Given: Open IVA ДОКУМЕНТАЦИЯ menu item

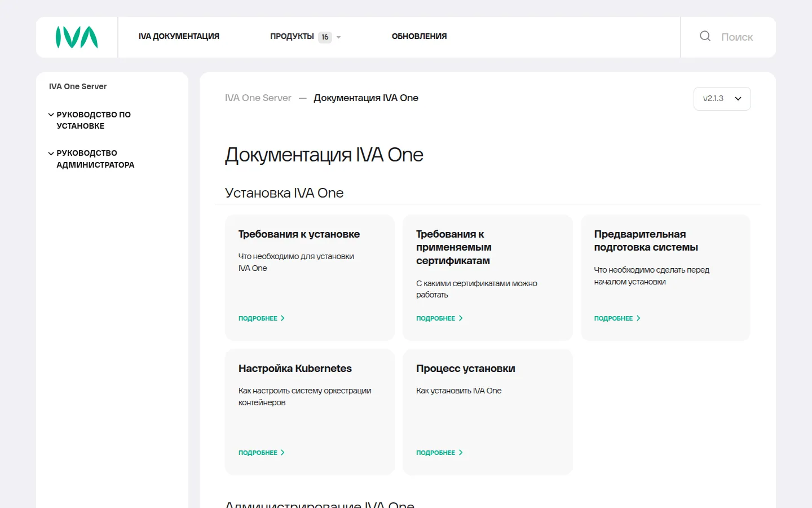Looking at the screenshot, I should [179, 36].
